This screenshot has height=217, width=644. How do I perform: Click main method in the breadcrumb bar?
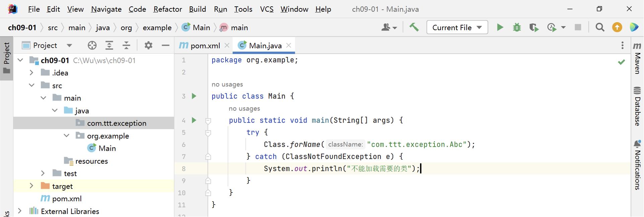(234, 27)
